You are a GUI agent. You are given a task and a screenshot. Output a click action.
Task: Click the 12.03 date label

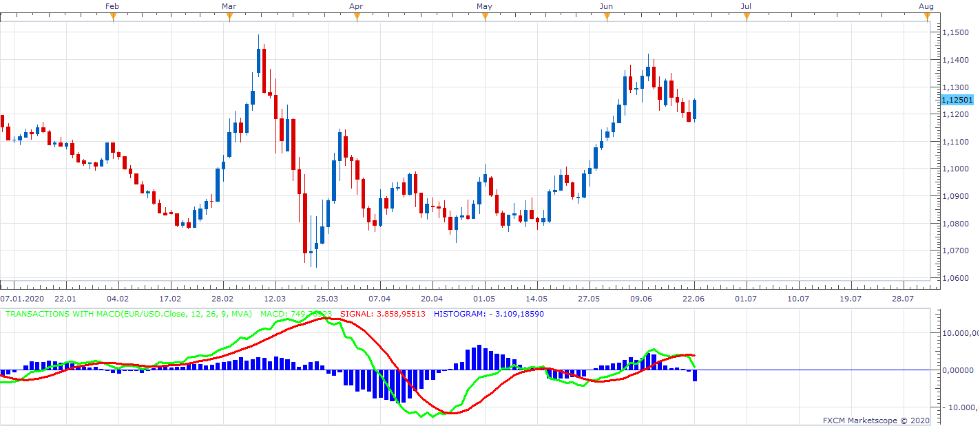(275, 299)
